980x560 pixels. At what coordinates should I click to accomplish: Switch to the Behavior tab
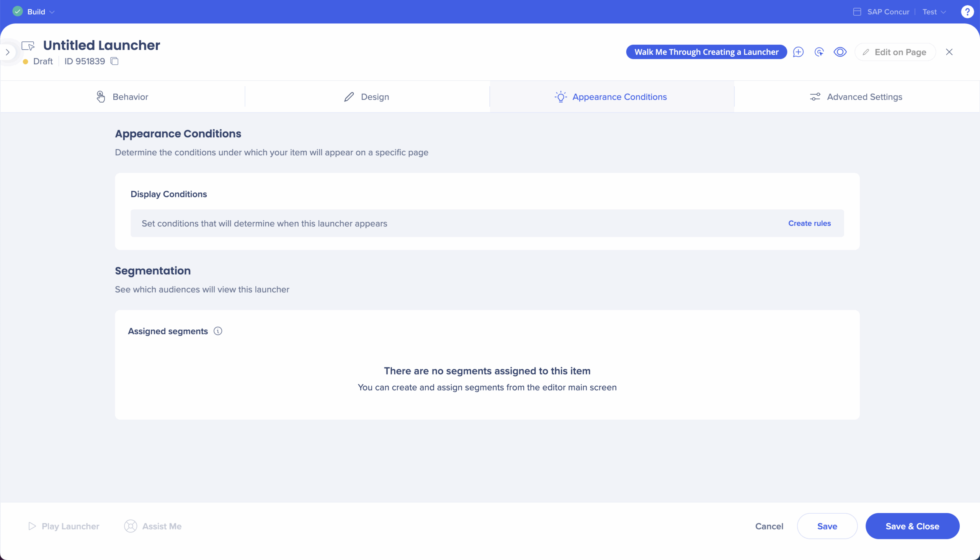pos(122,97)
